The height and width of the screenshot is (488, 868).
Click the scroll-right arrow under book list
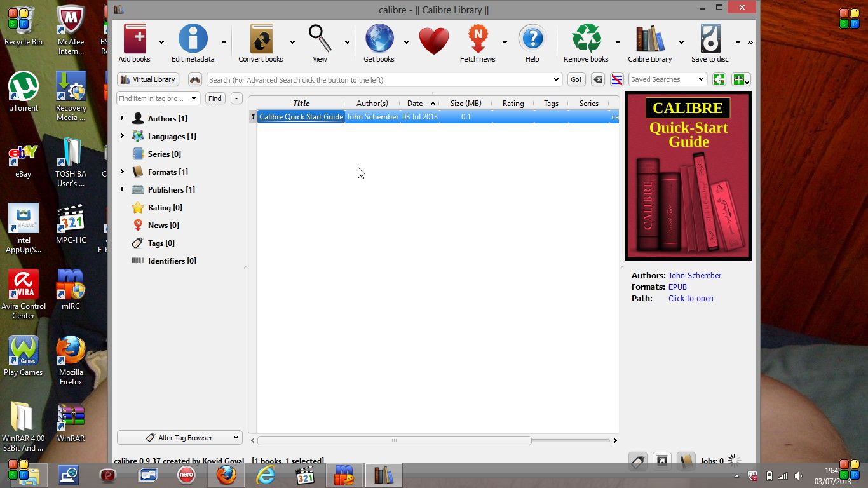614,440
